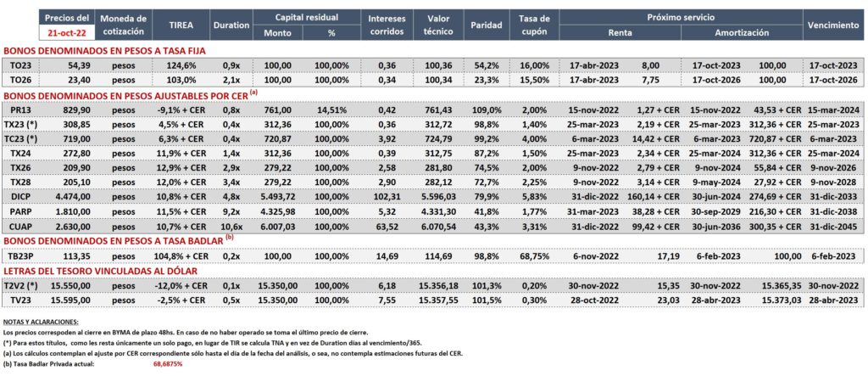Click the Vencimiento column header
Screen dimensions: 868x376
(833, 25)
